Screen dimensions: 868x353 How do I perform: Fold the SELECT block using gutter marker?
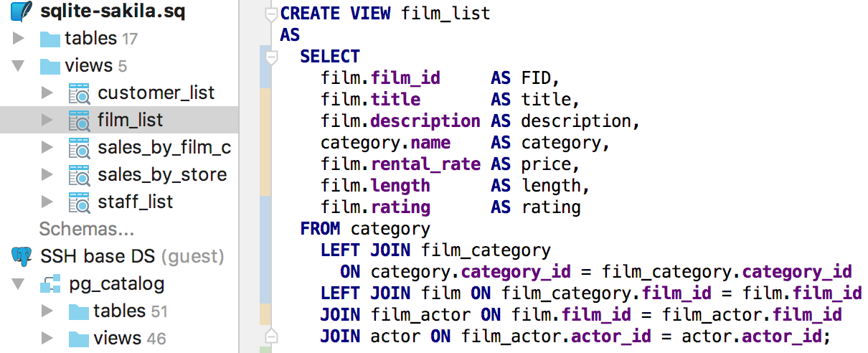coord(271,57)
